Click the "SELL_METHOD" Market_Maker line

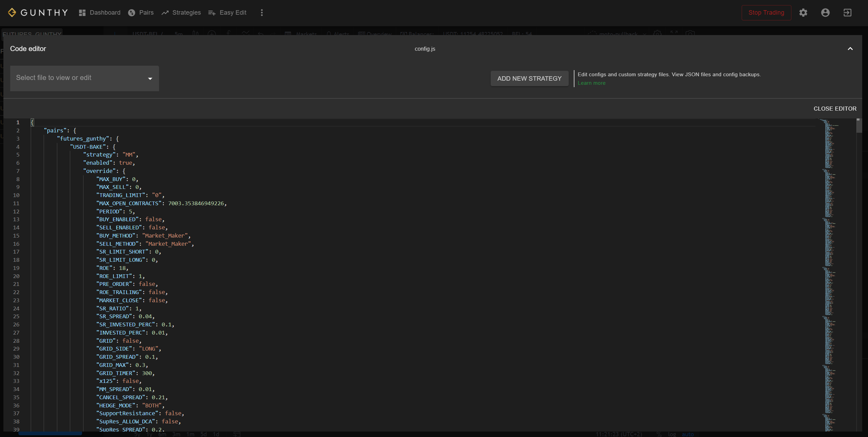(x=145, y=244)
